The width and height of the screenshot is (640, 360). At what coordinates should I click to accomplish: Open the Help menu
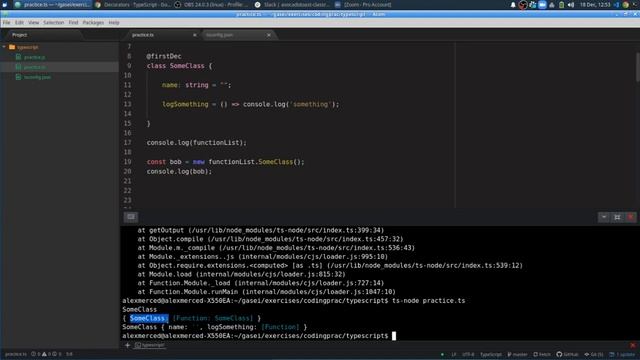(x=114, y=23)
